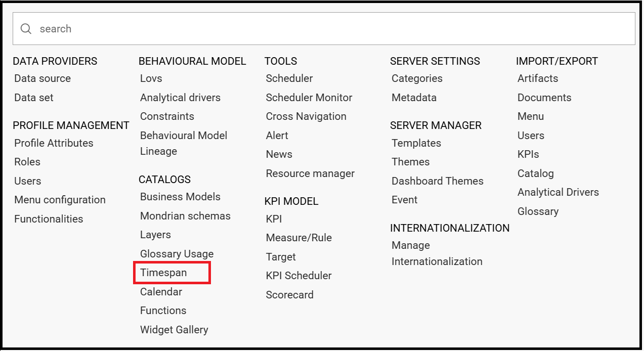Screen dimensions: 644x351
Task: Open the Functions catalog
Action: click(163, 311)
